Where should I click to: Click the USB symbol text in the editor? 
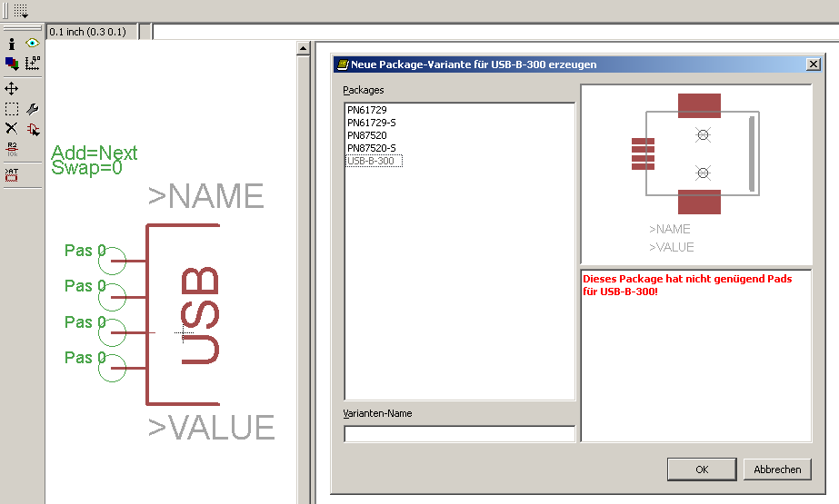(x=200, y=315)
